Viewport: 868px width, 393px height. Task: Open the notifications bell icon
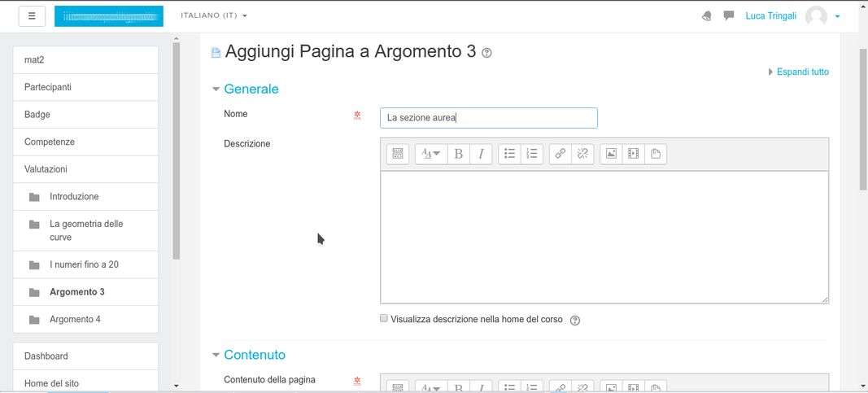click(706, 16)
